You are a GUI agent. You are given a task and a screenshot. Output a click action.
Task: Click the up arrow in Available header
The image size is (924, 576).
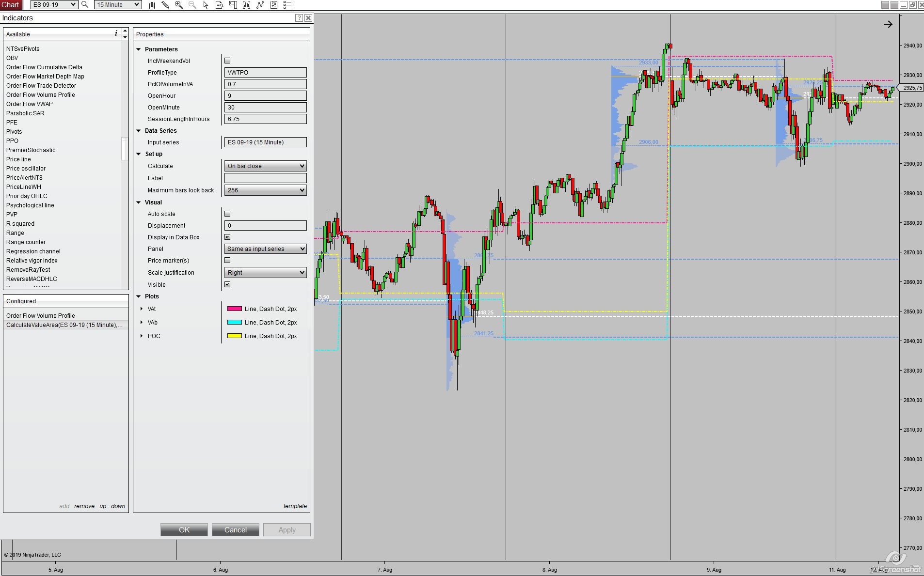(125, 31)
